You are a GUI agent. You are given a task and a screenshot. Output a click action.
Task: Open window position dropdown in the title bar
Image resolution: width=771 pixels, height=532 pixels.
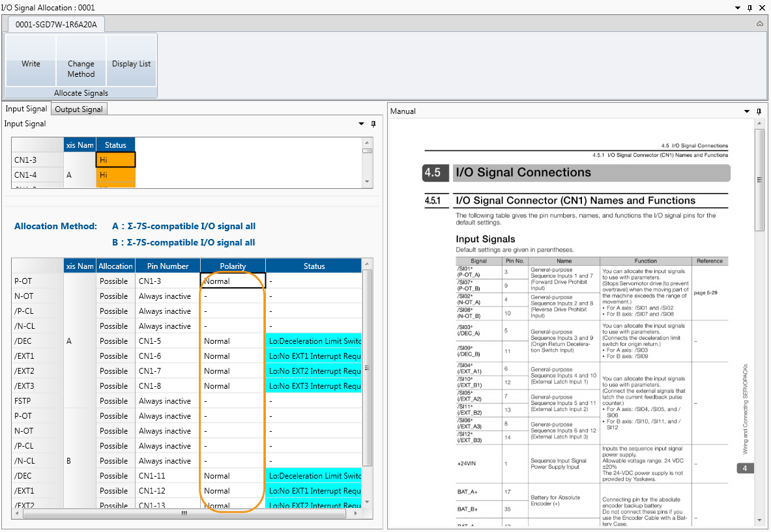click(738, 7)
